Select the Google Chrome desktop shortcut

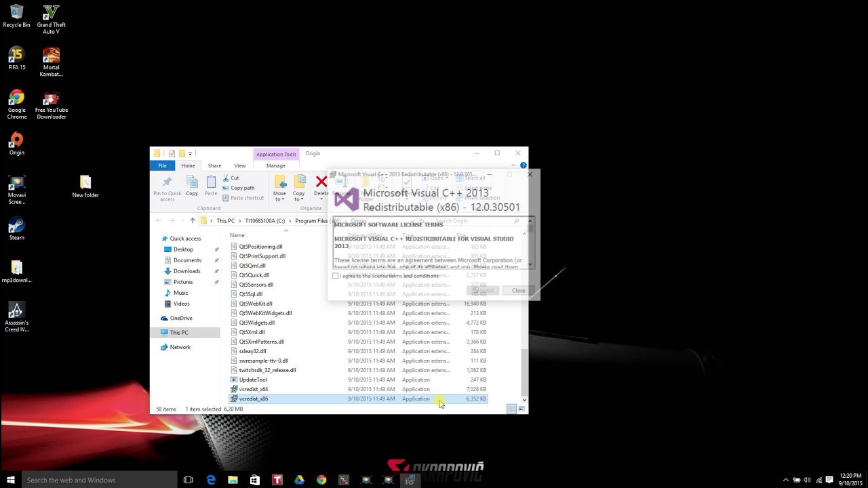16,105
